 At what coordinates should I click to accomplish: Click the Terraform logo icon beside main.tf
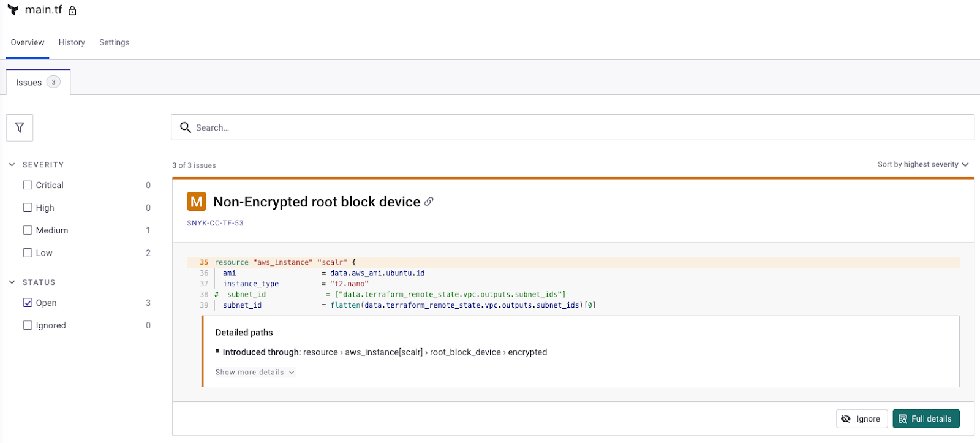pos(13,10)
